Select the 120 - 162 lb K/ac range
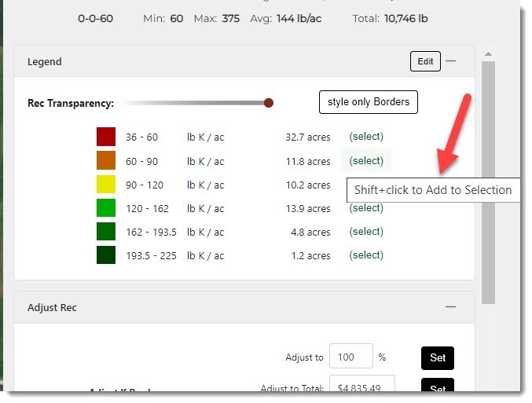The width and height of the screenshot is (532, 403). [366, 209]
